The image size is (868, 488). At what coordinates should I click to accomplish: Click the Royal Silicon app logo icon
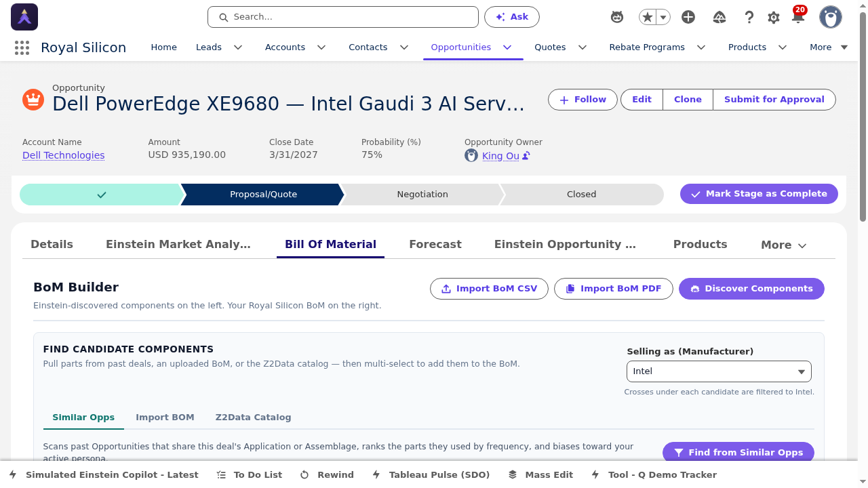click(24, 17)
